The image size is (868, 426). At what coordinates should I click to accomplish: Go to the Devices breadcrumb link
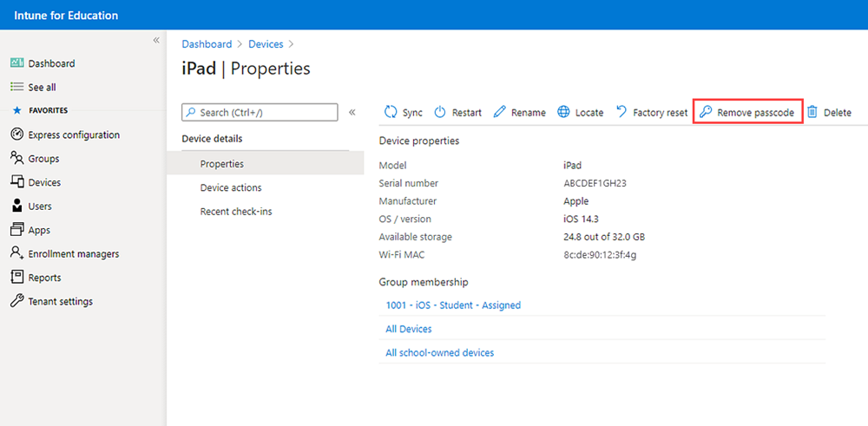click(266, 44)
